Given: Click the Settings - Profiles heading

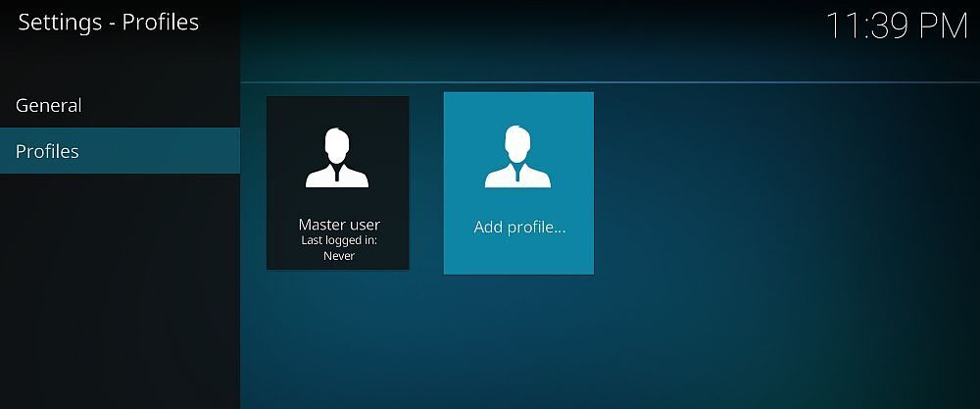Looking at the screenshot, I should point(108,23).
